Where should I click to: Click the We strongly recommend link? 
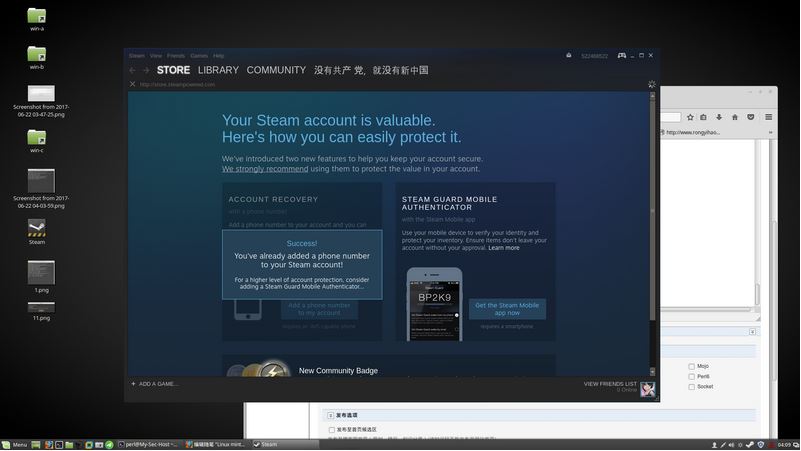[265, 169]
